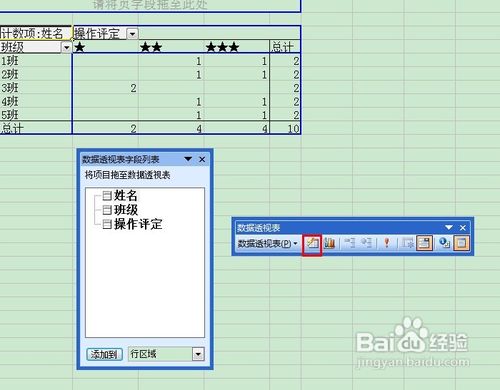
Task: Select the single-star ★ column header
Action: click(105, 47)
